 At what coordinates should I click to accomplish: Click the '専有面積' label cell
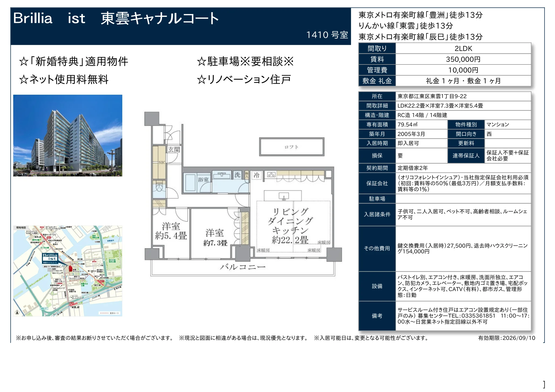[377, 125]
